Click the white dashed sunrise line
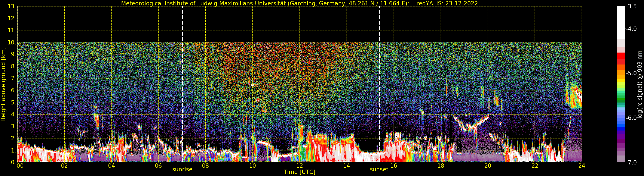The height and width of the screenshot is (176, 644). (x=182, y=84)
